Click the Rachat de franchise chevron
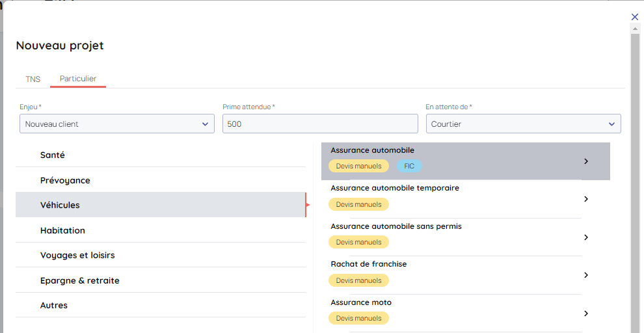This screenshot has height=333, width=644. click(586, 275)
